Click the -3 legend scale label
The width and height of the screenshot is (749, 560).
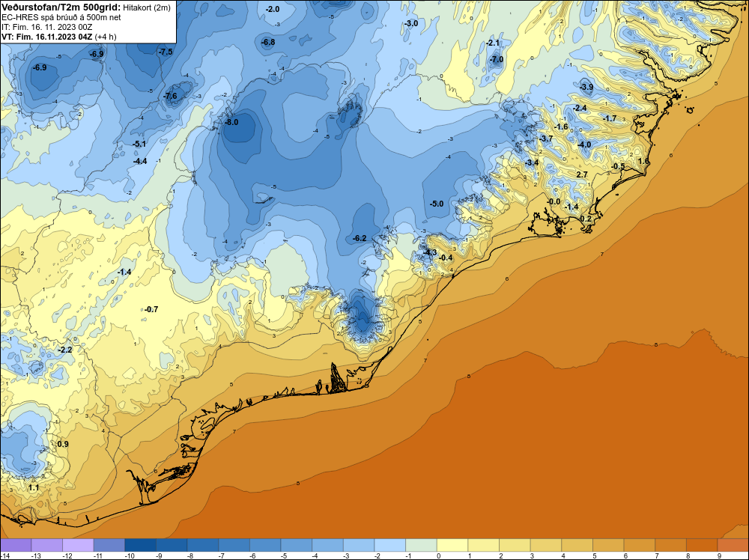346,556
